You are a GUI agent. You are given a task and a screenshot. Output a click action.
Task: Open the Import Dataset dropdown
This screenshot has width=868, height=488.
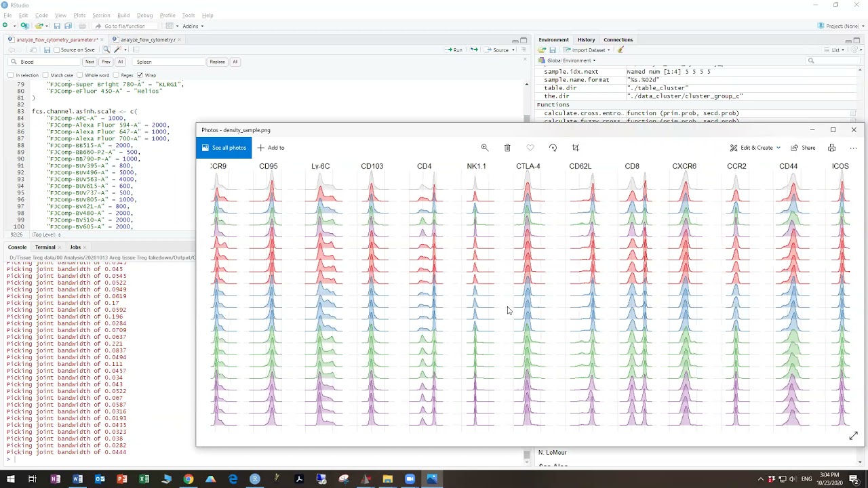tap(587, 49)
